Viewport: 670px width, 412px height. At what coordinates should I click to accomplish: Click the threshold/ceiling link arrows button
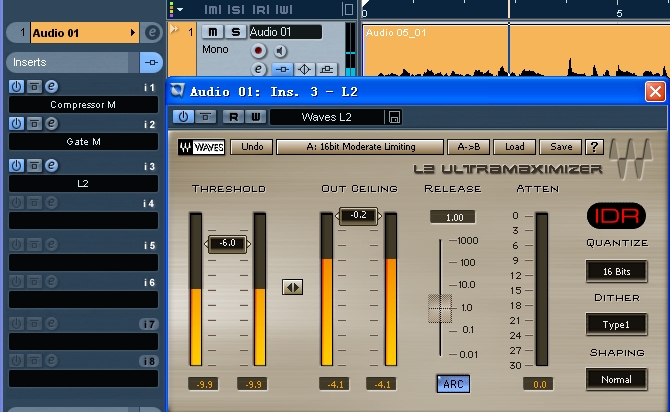(293, 287)
